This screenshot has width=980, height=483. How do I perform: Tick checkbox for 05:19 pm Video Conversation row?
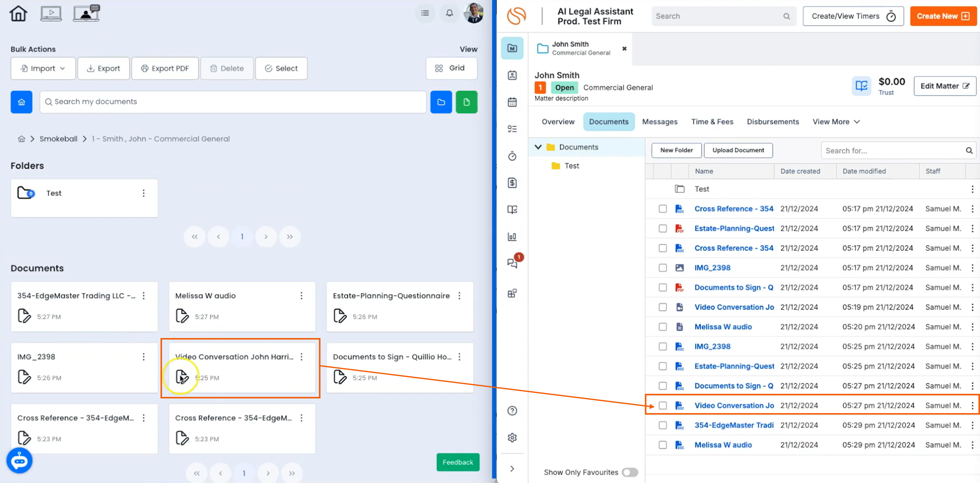[663, 307]
